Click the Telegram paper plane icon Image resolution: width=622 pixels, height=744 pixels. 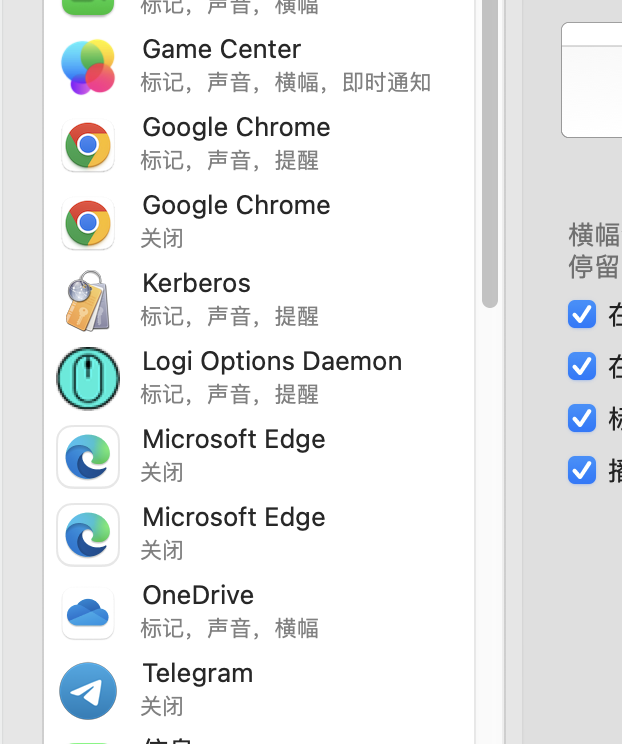tap(88, 691)
